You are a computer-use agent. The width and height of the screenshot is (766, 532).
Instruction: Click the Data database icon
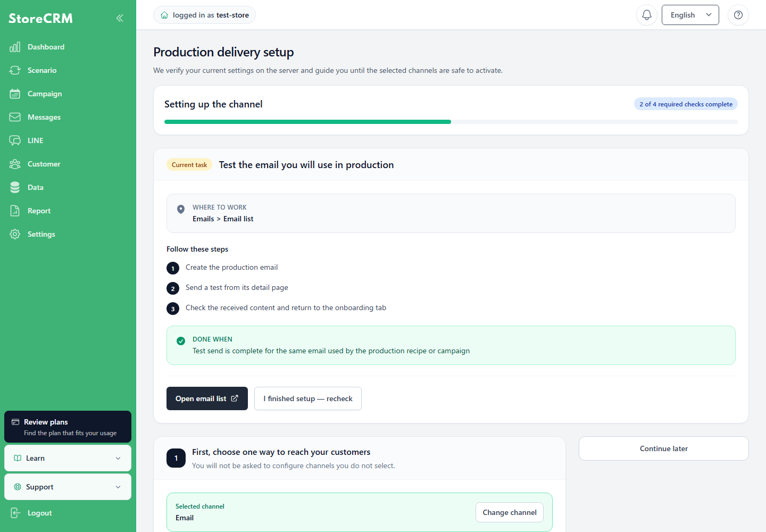click(15, 187)
